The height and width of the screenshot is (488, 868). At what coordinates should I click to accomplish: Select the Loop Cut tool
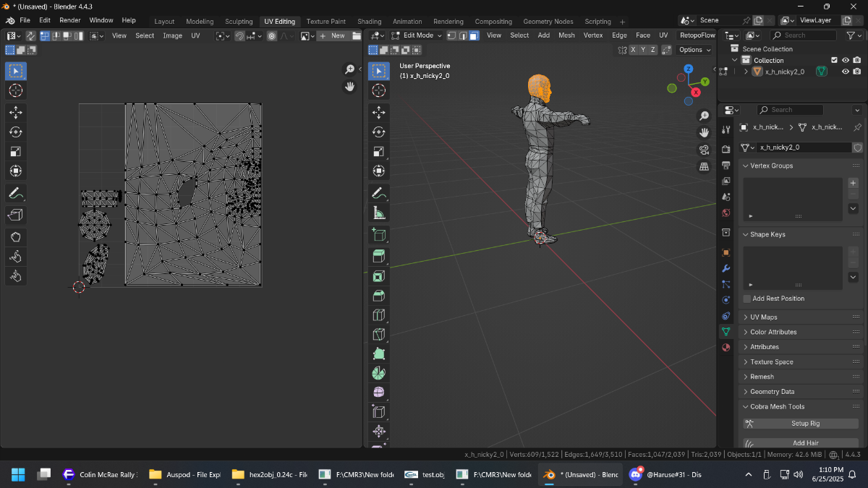379,314
